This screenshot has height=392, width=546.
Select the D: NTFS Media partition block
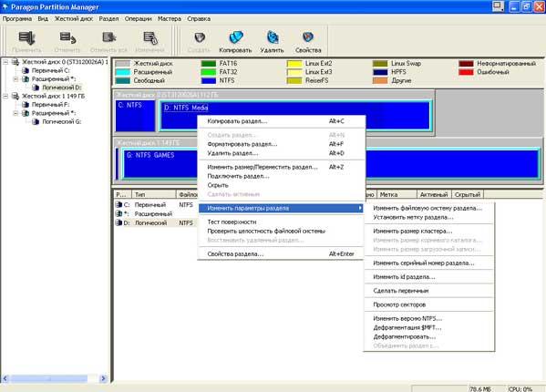pyautogui.click(x=295, y=116)
